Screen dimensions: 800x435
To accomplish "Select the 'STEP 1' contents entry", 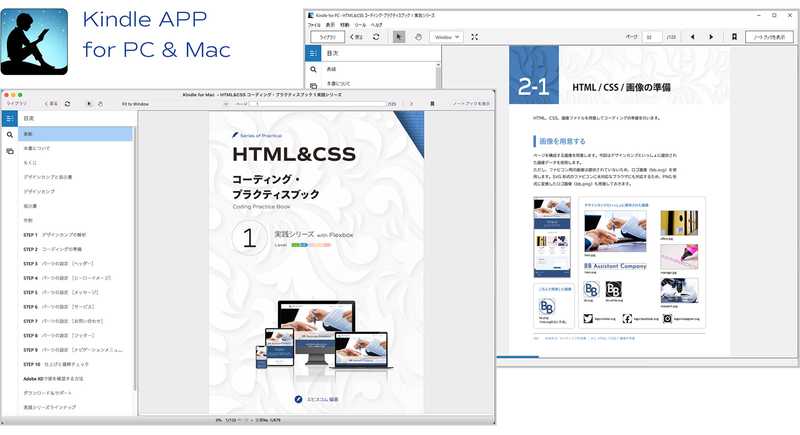I will click(55, 235).
